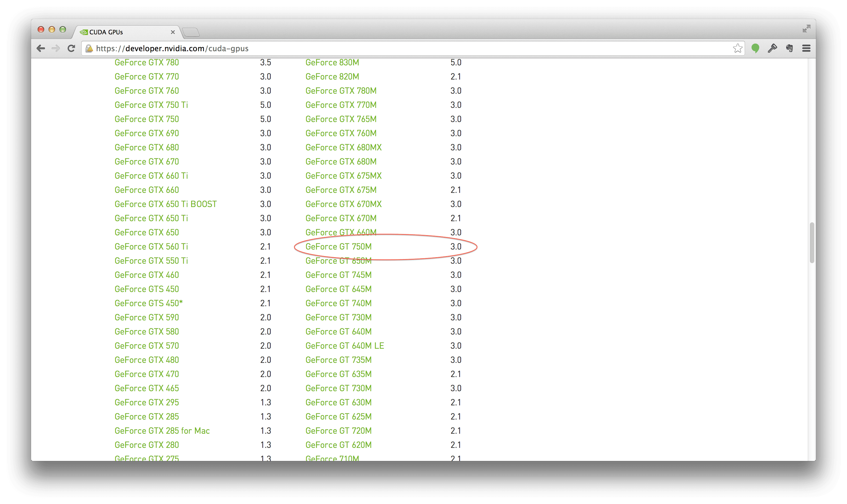This screenshot has height=504, width=847.
Task: Open the GeForce GTX 660 Ti link
Action: click(151, 176)
